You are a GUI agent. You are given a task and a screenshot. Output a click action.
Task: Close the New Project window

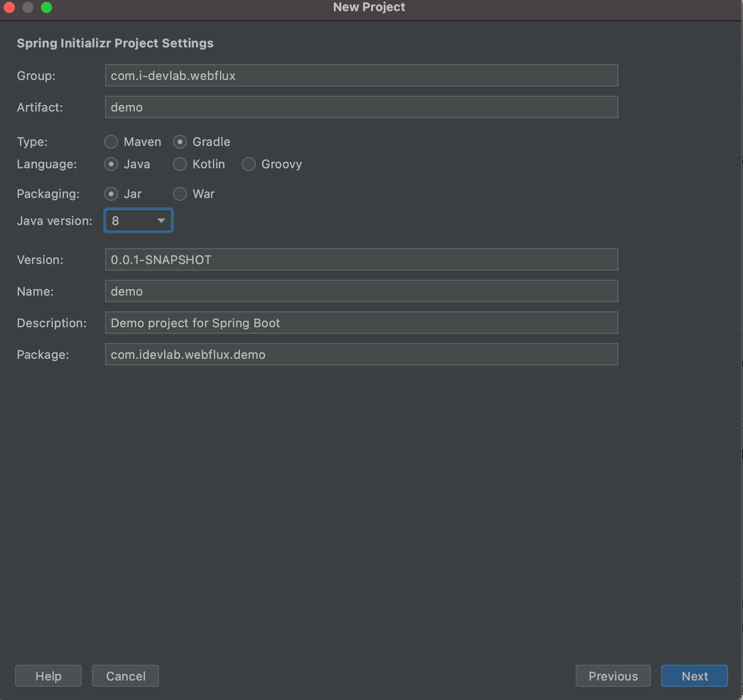point(9,7)
